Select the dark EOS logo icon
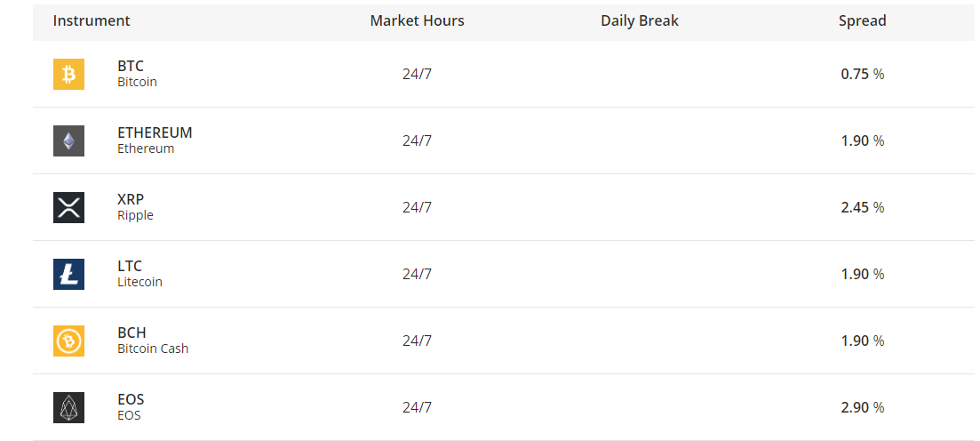980x441 pixels. click(68, 407)
